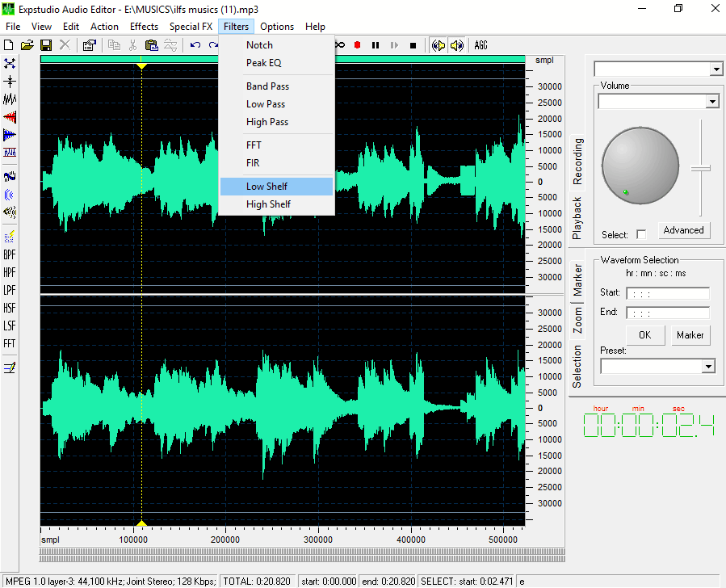Click the Copy icon in the toolbar
Viewport: 726px width, 588px height.
(114, 45)
